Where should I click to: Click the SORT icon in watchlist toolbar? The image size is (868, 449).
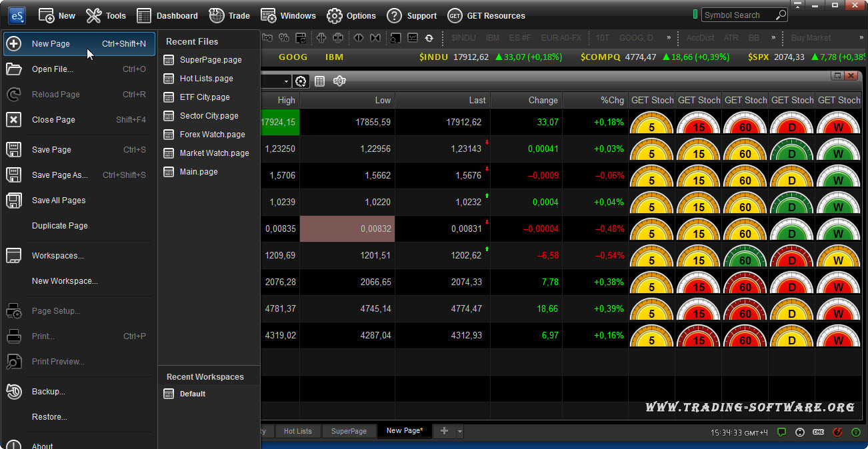339,81
